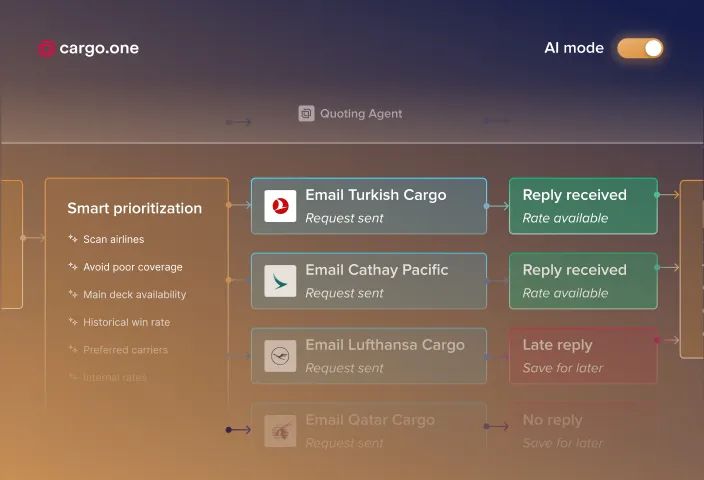Toggle the AI mode switch
The image size is (704, 480).
coord(640,48)
